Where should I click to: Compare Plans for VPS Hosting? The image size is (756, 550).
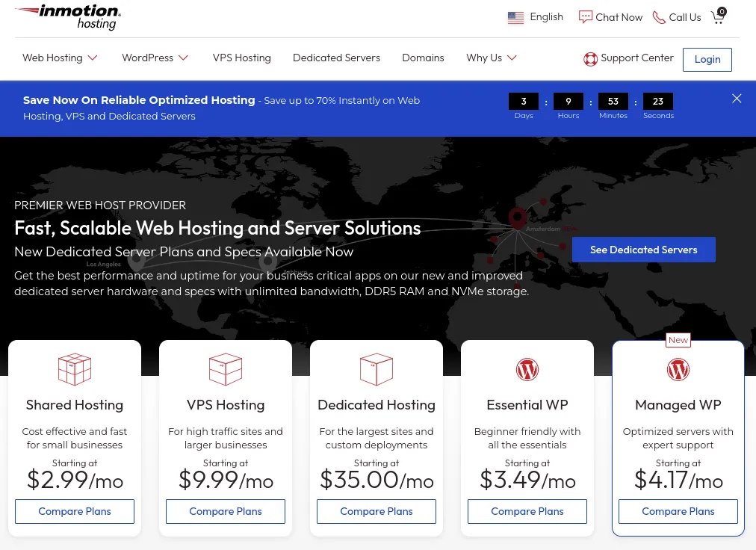tap(226, 511)
